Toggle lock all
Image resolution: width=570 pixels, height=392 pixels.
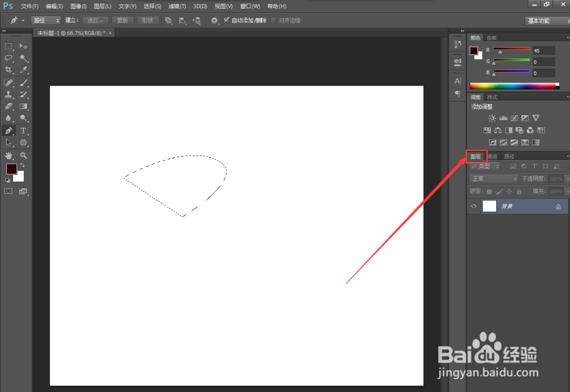(x=519, y=191)
